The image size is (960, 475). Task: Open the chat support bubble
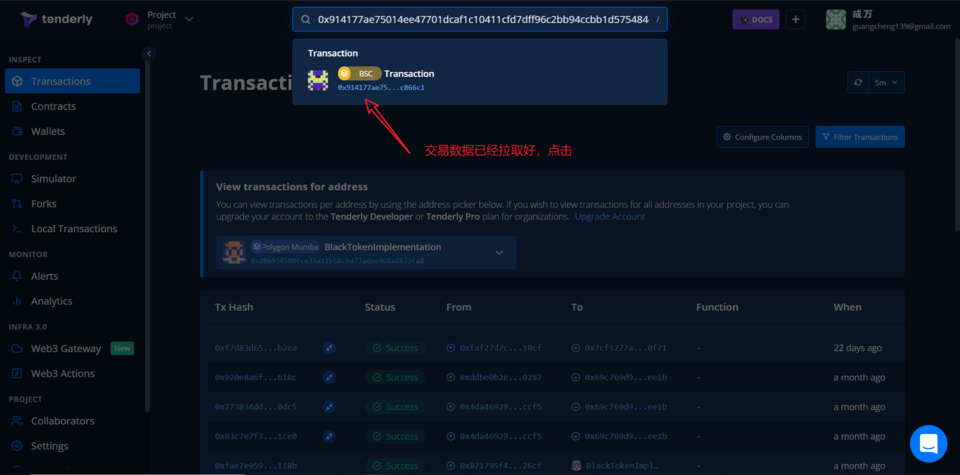pos(928,444)
